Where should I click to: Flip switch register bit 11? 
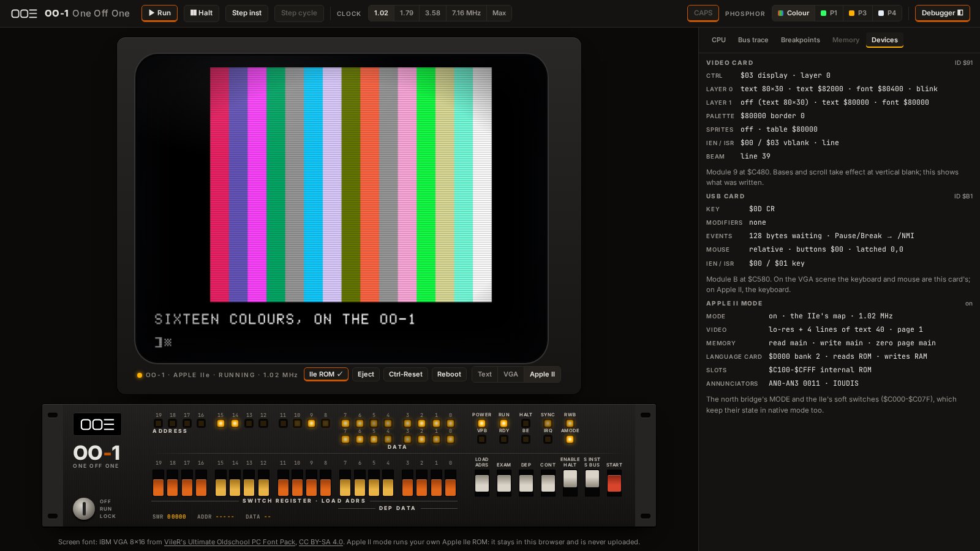[283, 482]
